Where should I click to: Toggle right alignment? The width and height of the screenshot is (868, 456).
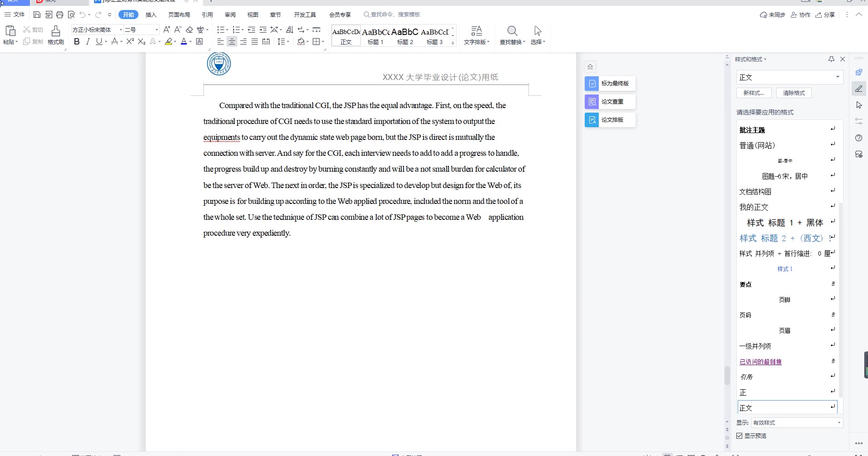(x=243, y=41)
